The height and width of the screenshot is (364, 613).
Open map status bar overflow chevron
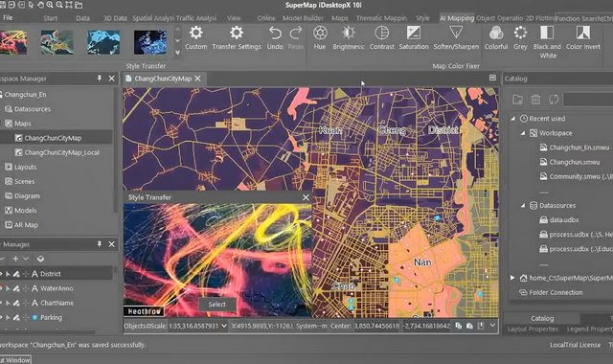(492, 326)
